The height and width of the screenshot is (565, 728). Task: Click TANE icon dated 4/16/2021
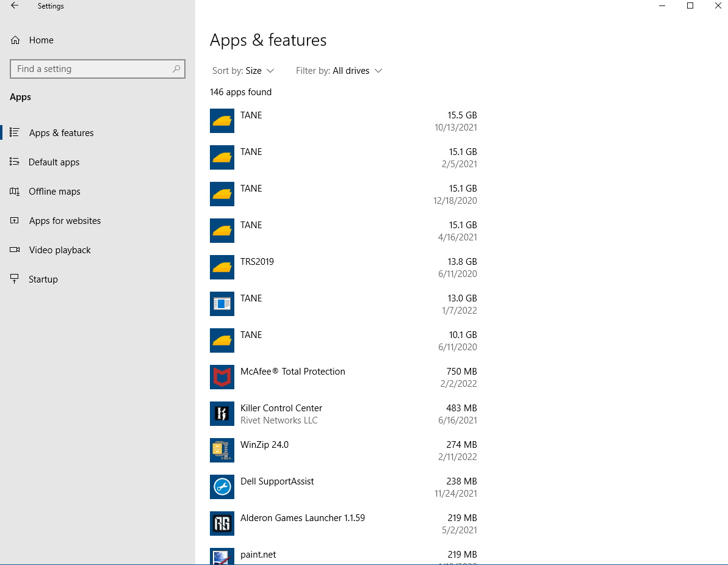pos(222,231)
